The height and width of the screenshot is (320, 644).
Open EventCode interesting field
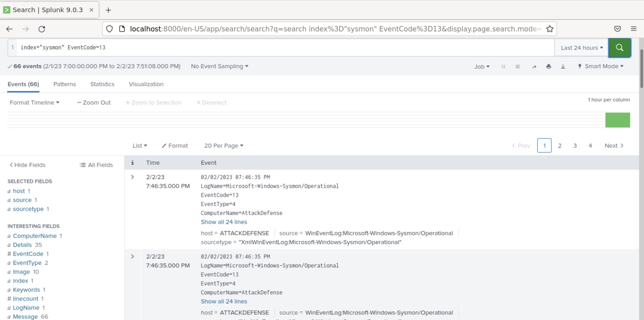28,254
